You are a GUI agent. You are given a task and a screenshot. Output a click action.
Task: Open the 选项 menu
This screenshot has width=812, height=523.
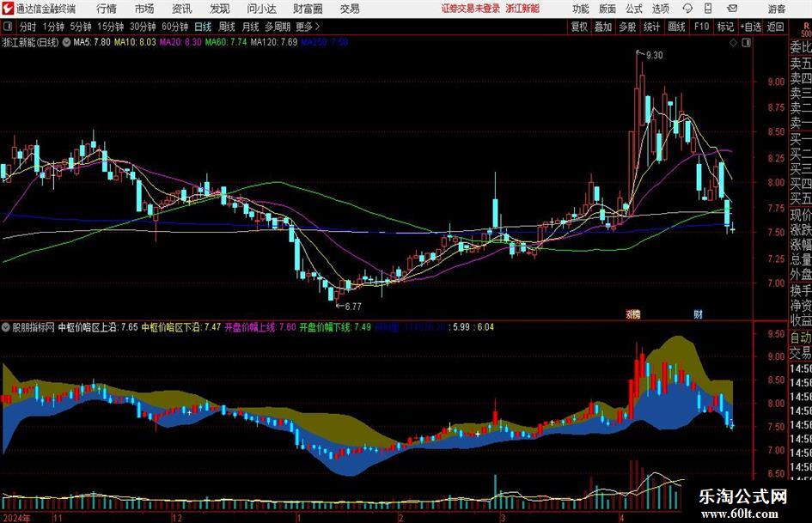coord(660,9)
